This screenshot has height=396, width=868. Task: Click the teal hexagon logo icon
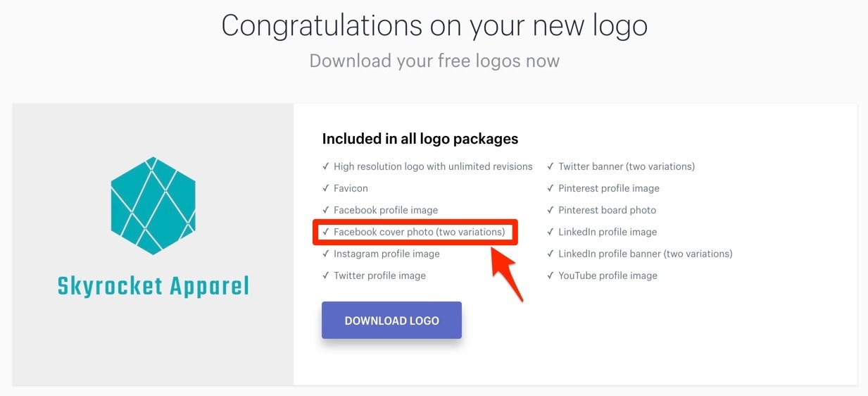[153, 205]
